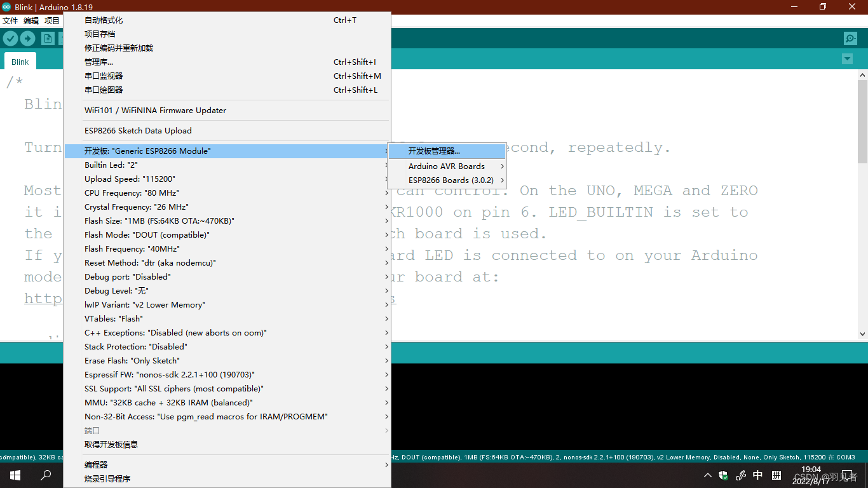
Task: Choose 自动格式化 from the tools menu
Action: coord(227,20)
